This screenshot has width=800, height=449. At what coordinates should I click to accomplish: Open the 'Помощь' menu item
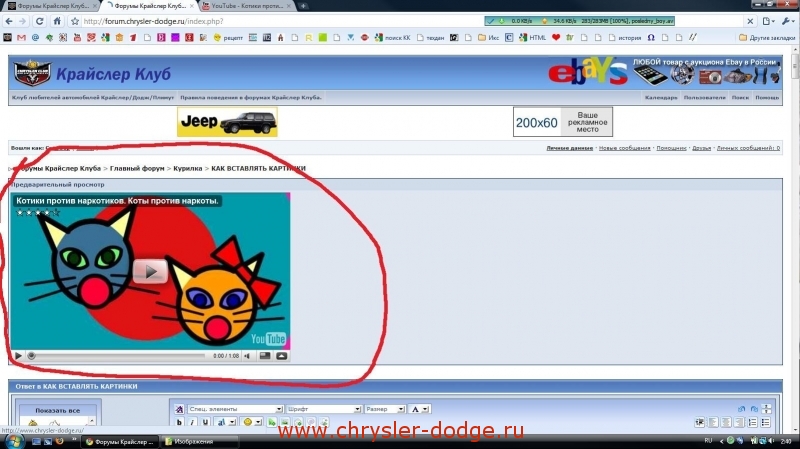click(767, 97)
